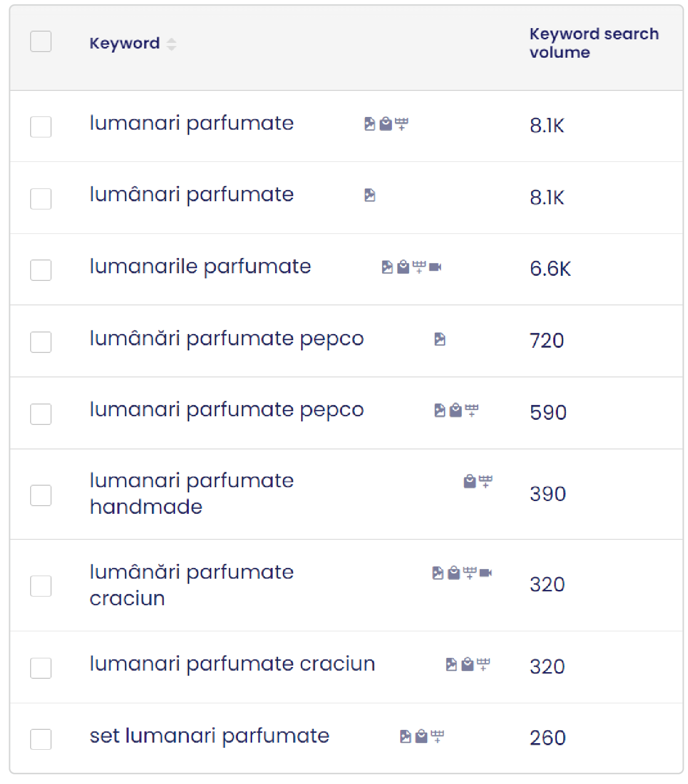Toggle the select-all checkbox in header
Viewport: 688px width, 784px height.
click(x=41, y=41)
